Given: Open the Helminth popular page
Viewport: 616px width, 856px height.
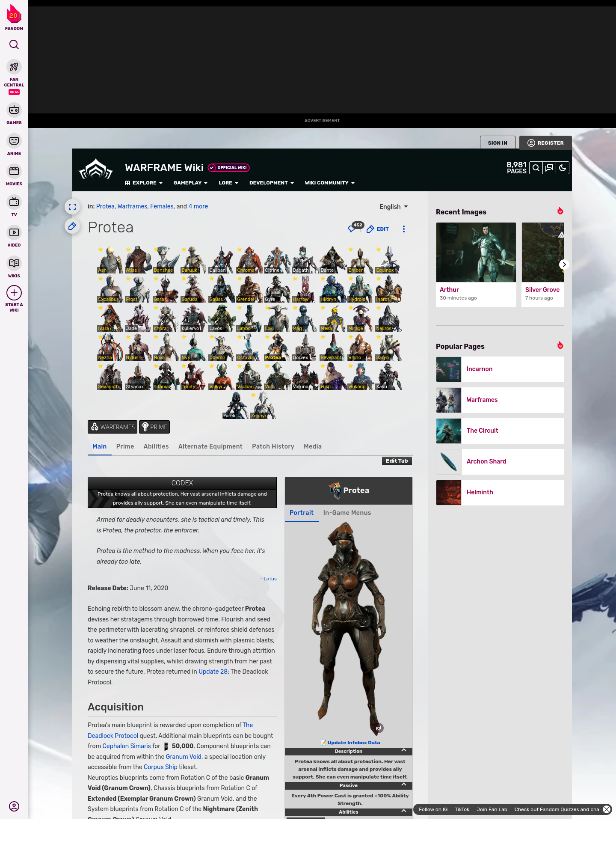Looking at the screenshot, I should 500,493.
